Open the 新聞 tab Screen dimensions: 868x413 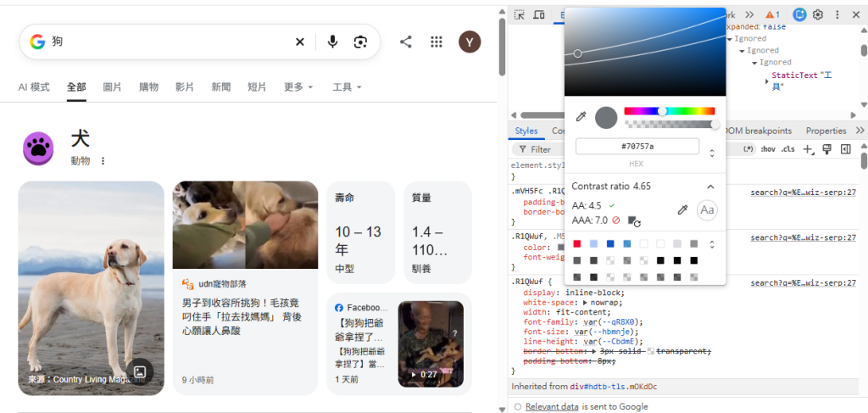click(221, 87)
